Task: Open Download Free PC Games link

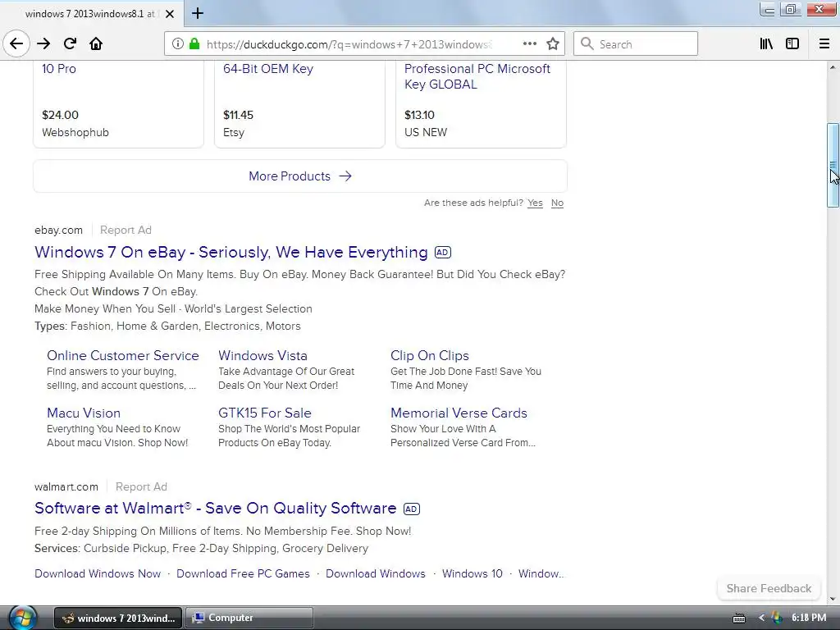Action: (243, 573)
